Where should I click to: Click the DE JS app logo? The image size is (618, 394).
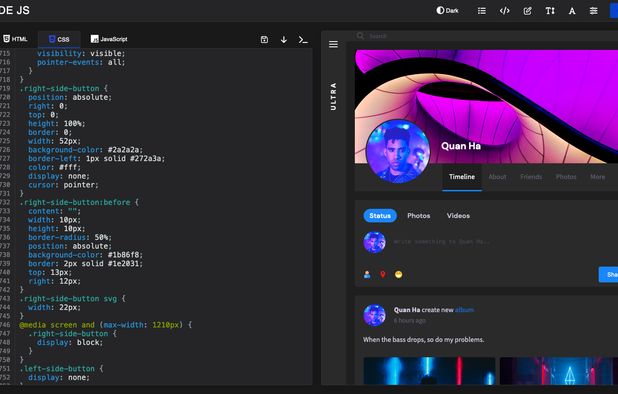[x=15, y=10]
